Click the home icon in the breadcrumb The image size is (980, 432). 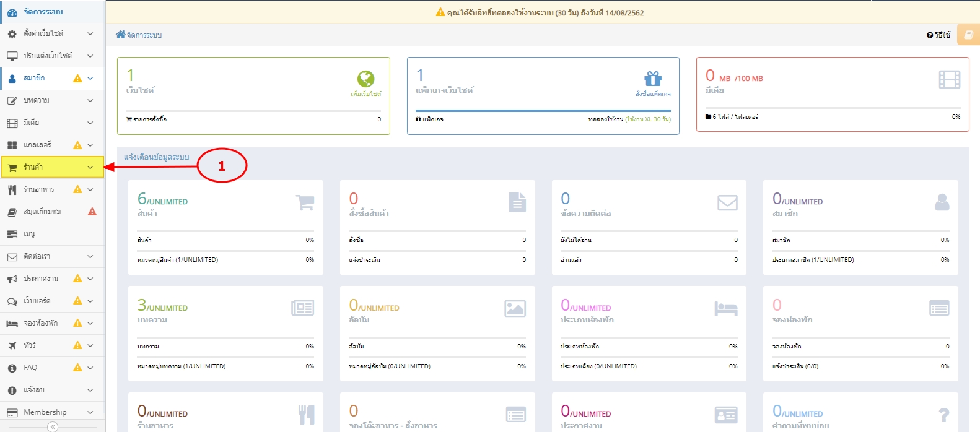(x=120, y=35)
